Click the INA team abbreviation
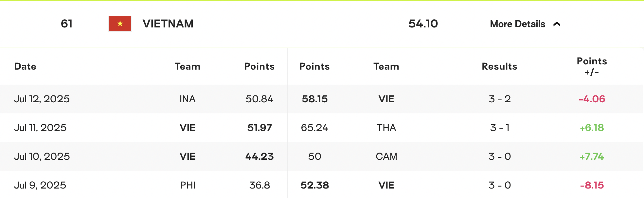 click(x=188, y=99)
